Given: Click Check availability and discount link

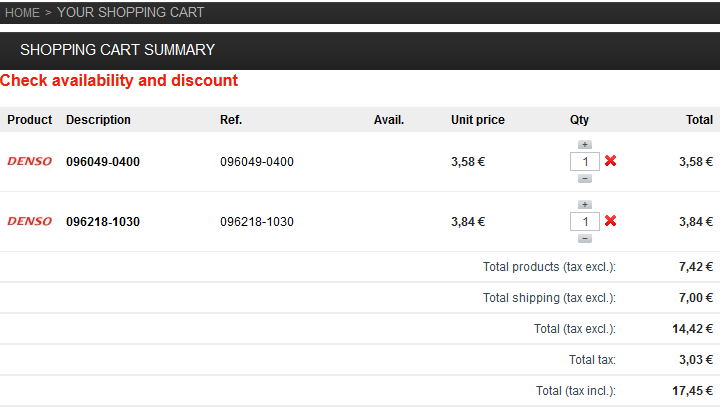Looking at the screenshot, I should (119, 81).
